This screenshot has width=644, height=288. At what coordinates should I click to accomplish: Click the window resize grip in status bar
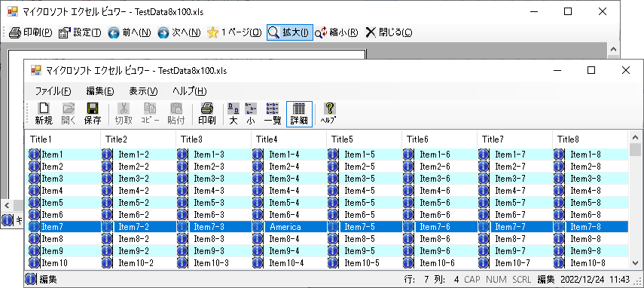[637, 281]
